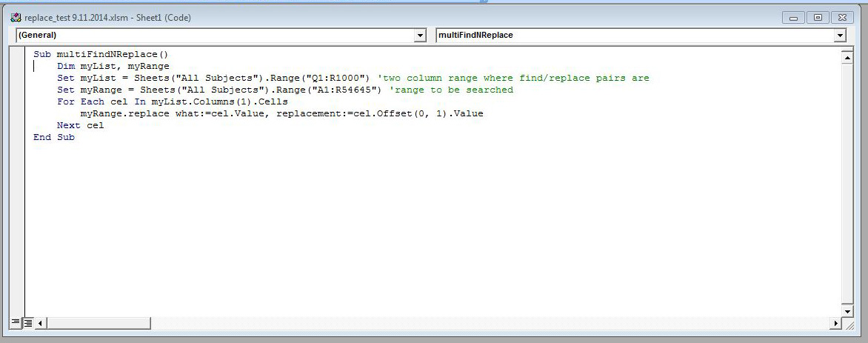This screenshot has height=343, width=868.
Task: Click the 'For Each cel In myList.Columns(1).Cells' line
Action: [172, 102]
